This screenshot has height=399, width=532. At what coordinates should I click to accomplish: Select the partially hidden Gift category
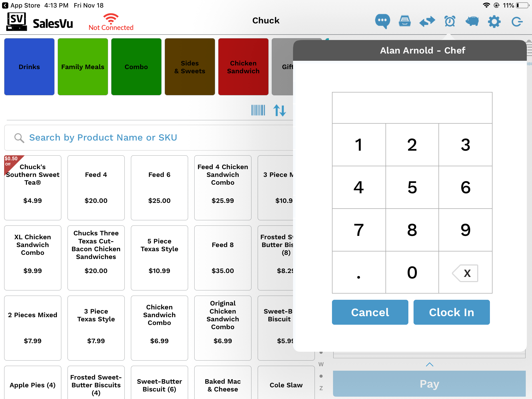[283, 67]
